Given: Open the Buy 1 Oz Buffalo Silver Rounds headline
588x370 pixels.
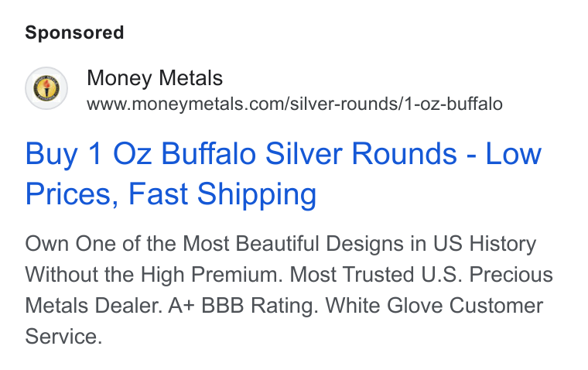Looking at the screenshot, I should 283,173.
